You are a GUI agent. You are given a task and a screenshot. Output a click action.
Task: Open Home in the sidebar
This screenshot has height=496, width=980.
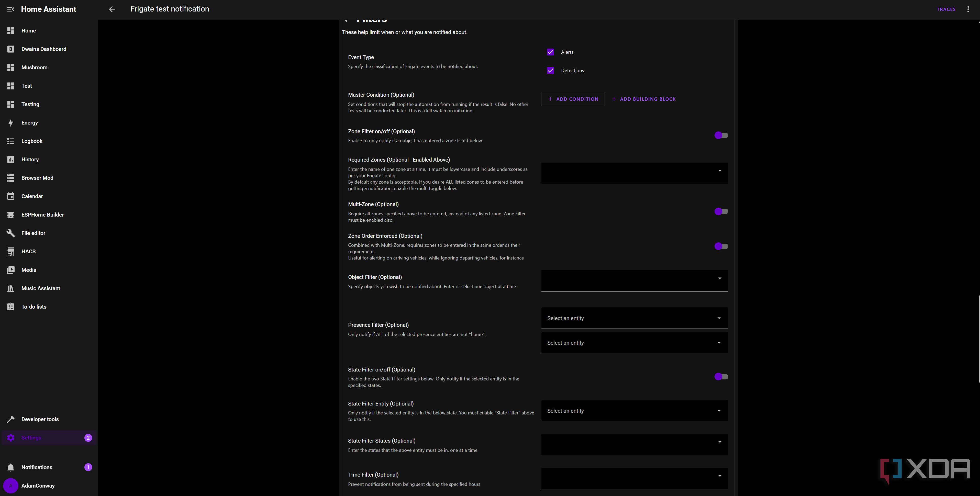[49, 30]
